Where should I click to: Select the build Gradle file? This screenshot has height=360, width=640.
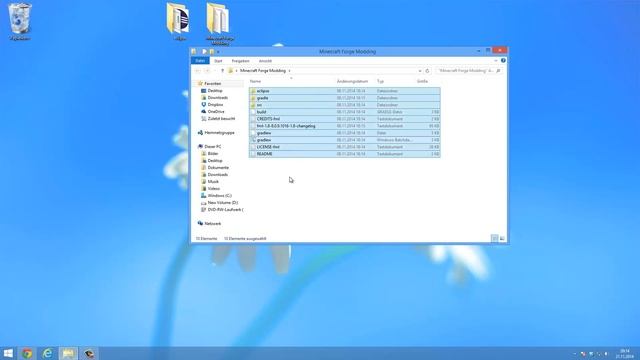tap(344, 112)
